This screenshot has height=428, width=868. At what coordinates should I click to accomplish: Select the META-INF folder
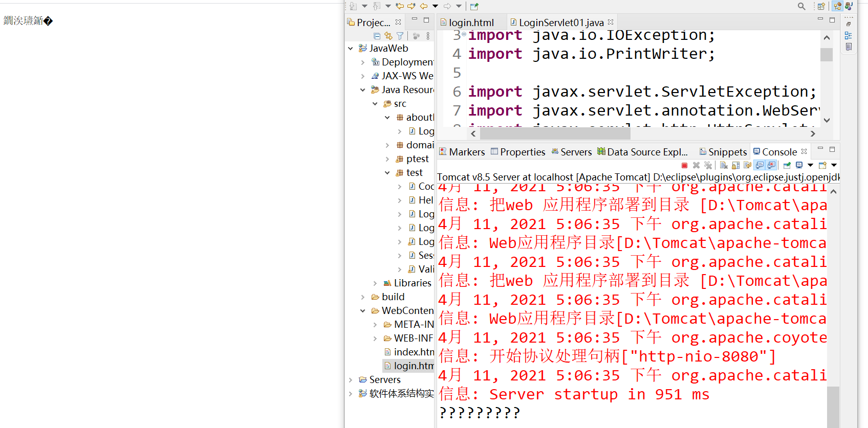coord(408,324)
